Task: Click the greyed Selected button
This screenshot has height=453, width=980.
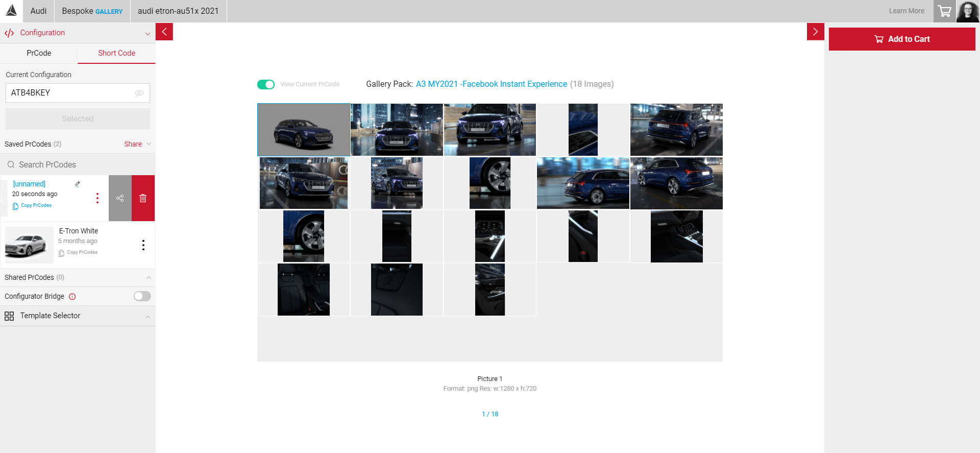Action: tap(78, 118)
